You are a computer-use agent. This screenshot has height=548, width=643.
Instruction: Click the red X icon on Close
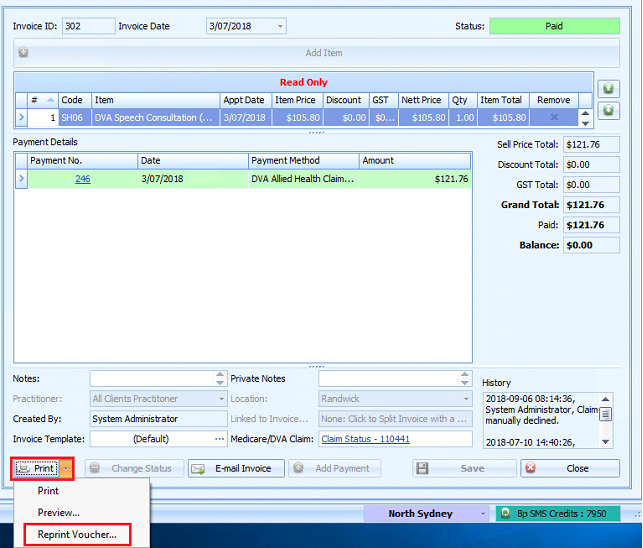531,468
